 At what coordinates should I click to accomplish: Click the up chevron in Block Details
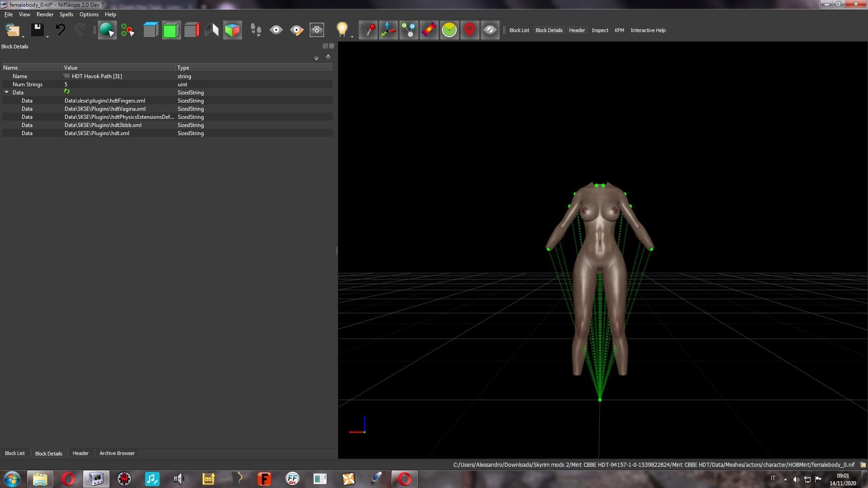328,57
